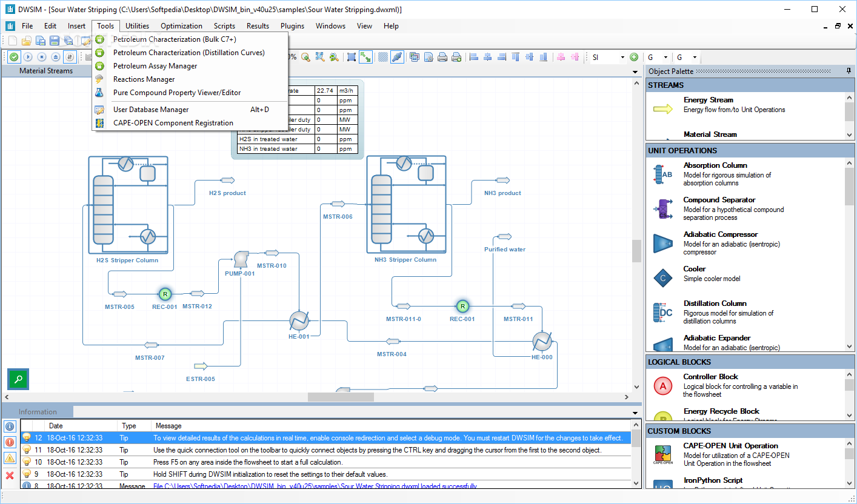Viewport: 857px width, 504px height.
Task: Select Adiabatic Compressor in Object Palette
Action: pos(745,243)
